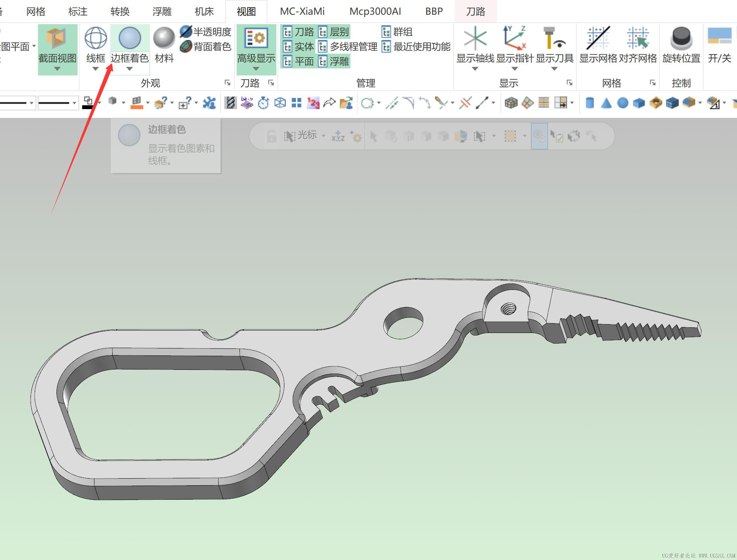Switch to the 转换 ribbon tab
The image size is (737, 560).
120,12
